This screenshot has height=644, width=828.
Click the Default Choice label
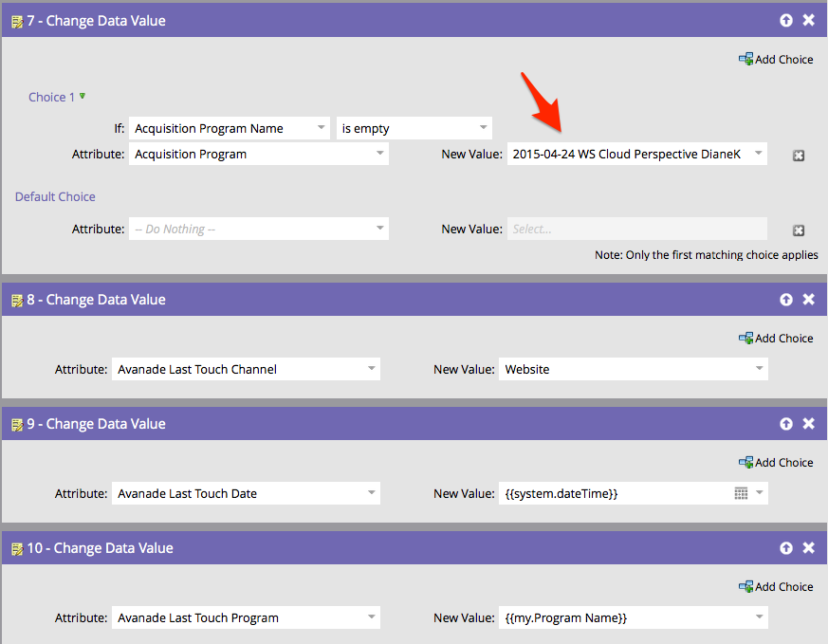coord(55,196)
